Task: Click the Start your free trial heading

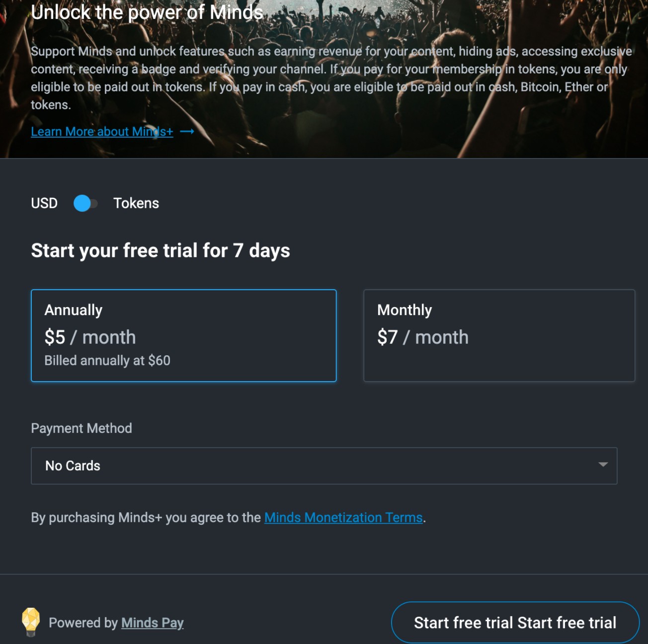Action: (160, 250)
